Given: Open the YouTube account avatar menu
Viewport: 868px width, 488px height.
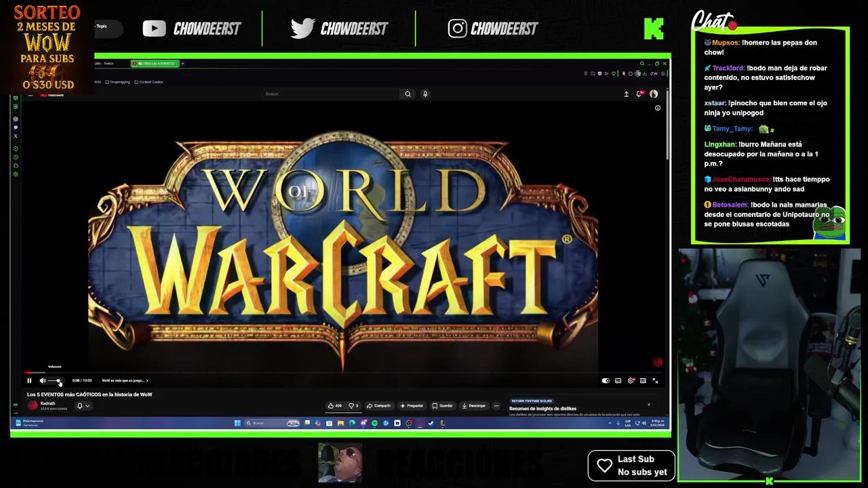Looking at the screenshot, I should 654,94.
